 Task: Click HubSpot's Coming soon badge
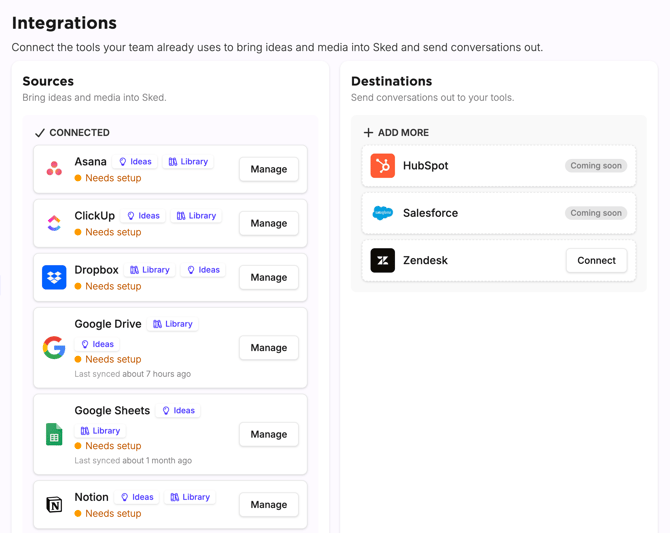(596, 165)
